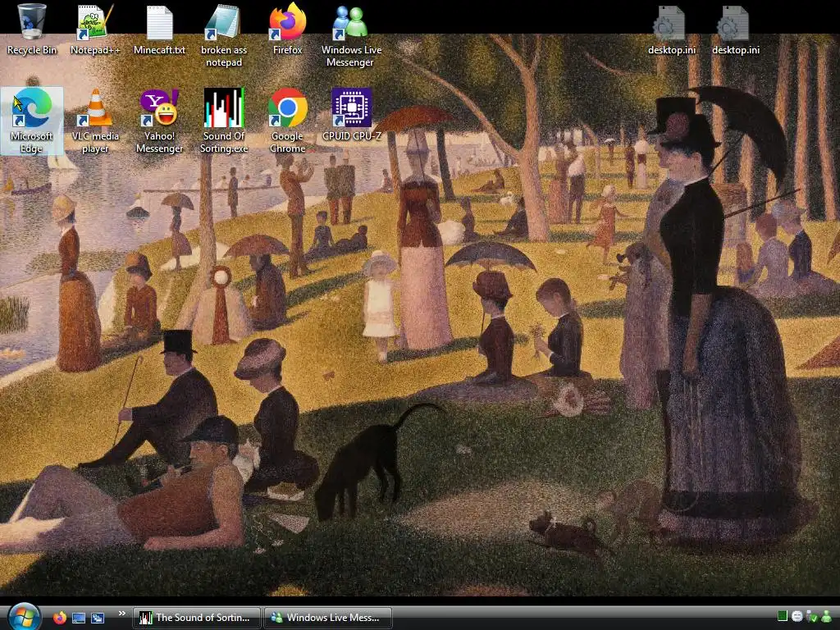This screenshot has height=630, width=840.
Task: Select the Microsoft Edge shortcut icon
Action: pos(32,121)
